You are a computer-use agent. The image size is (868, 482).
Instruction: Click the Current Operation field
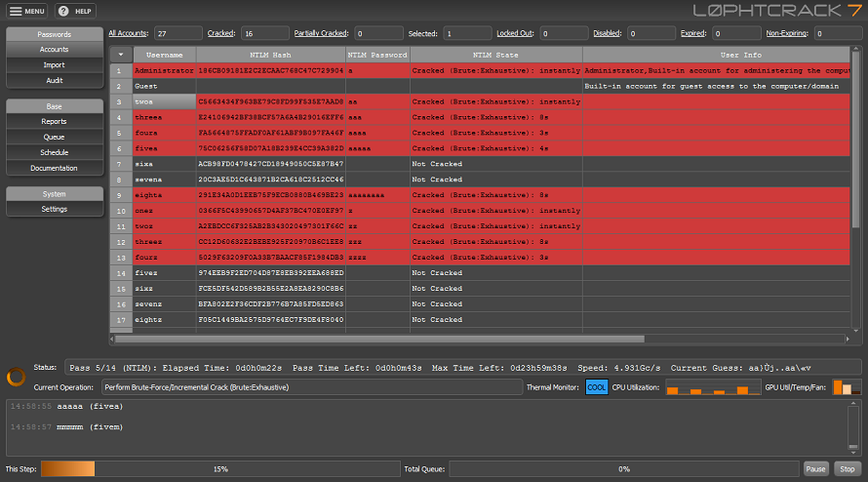[x=312, y=387]
